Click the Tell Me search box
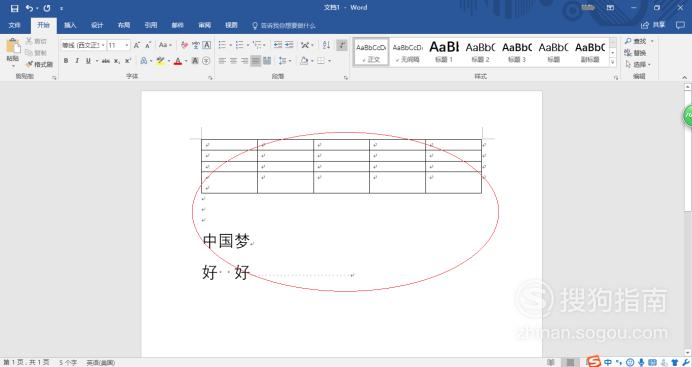Viewport: 692px width, 367px height. coord(284,26)
